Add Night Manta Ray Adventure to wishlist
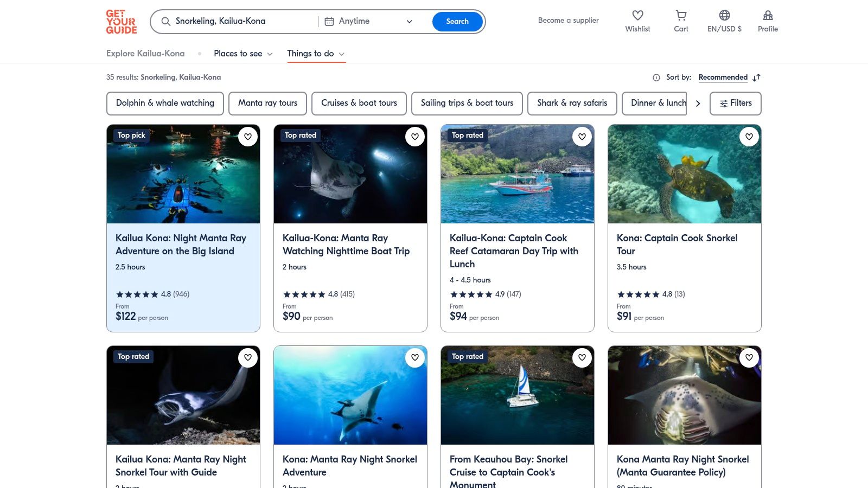Viewport: 868px width, 488px height. coord(248,137)
